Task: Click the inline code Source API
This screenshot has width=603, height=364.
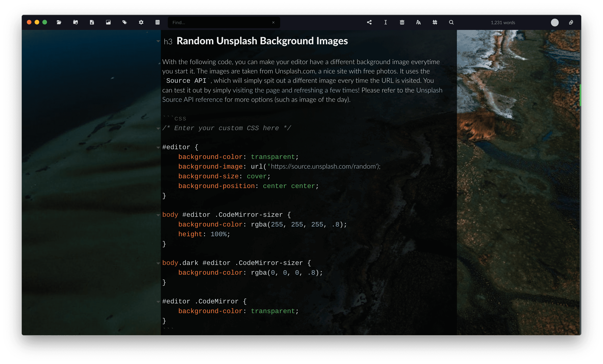Action: click(x=186, y=81)
